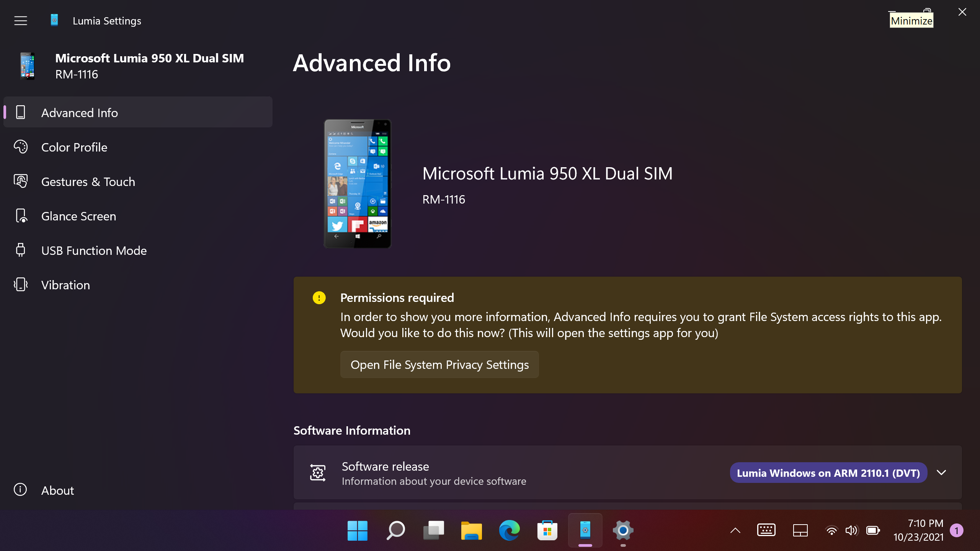
Task: Click the Software Information heading
Action: (x=352, y=430)
